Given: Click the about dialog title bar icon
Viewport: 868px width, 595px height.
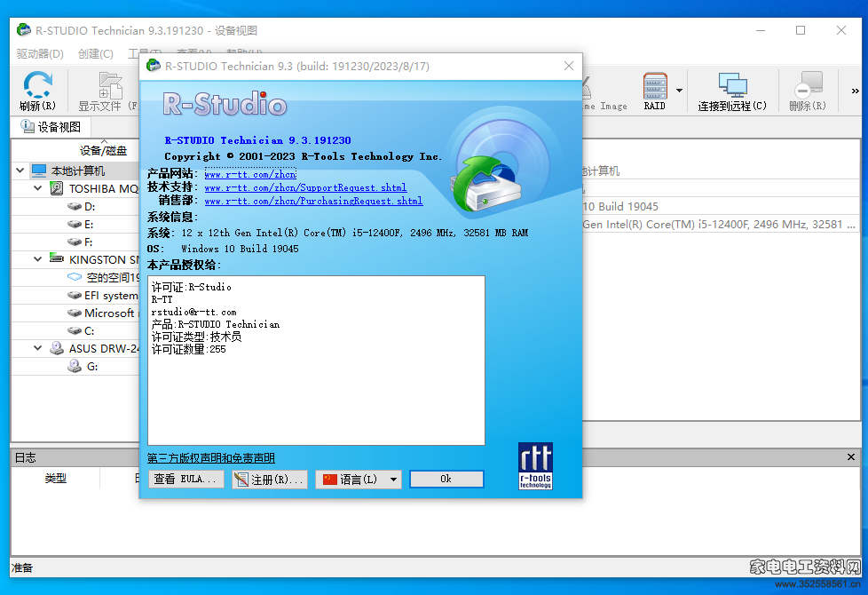Looking at the screenshot, I should [154, 66].
